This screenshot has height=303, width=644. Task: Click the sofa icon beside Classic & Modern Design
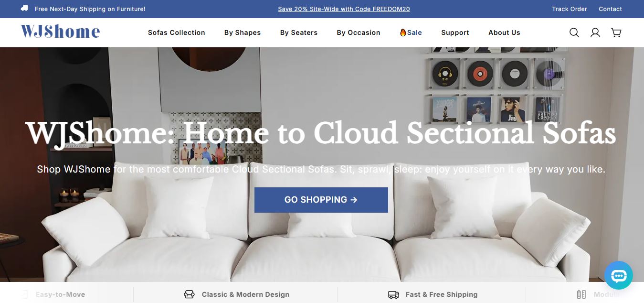[x=190, y=294]
